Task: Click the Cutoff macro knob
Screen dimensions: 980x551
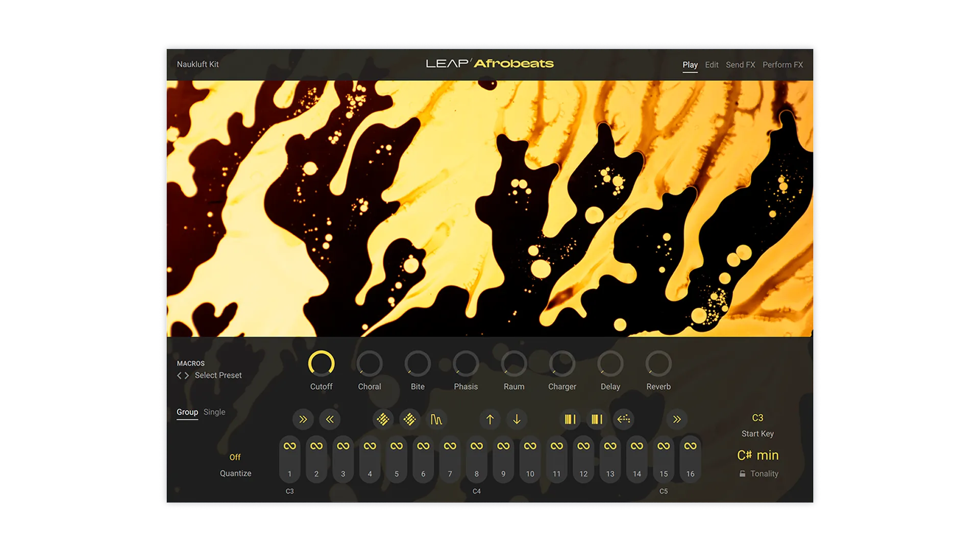Action: (x=321, y=364)
